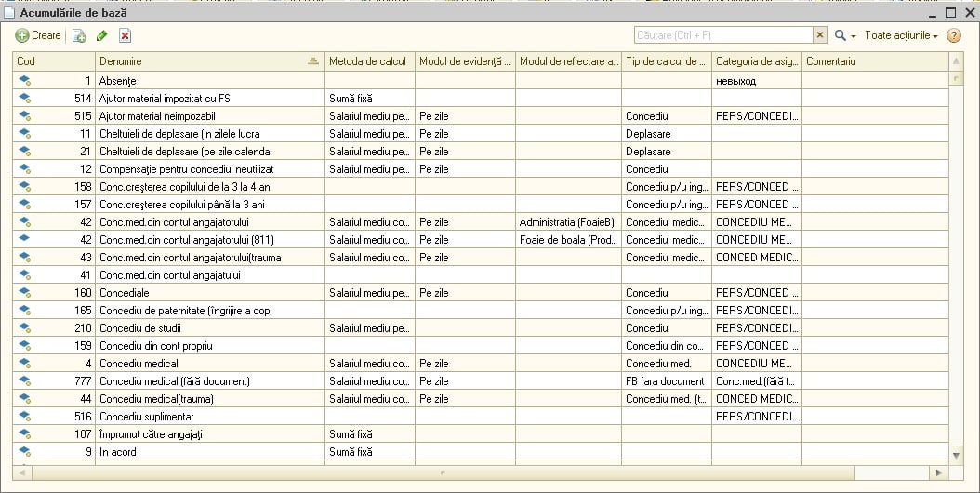Image resolution: width=980 pixels, height=493 pixels.
Task: Click the Modul de evidență column header
Action: (465, 61)
